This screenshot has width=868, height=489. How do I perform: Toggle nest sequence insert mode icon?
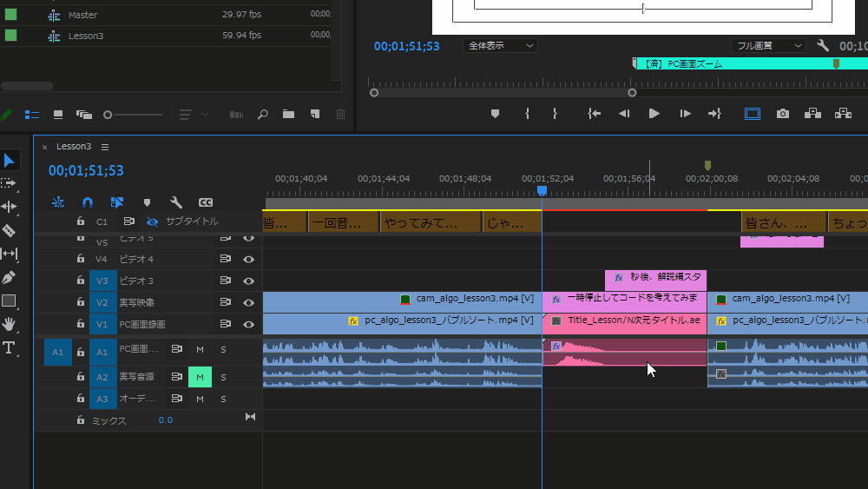click(x=58, y=202)
